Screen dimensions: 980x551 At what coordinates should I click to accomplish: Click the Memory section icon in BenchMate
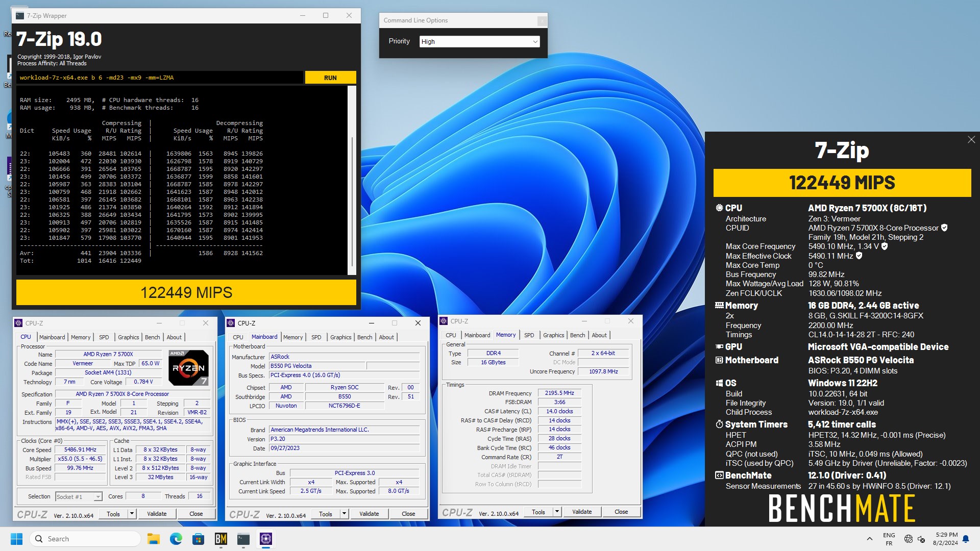719,306
